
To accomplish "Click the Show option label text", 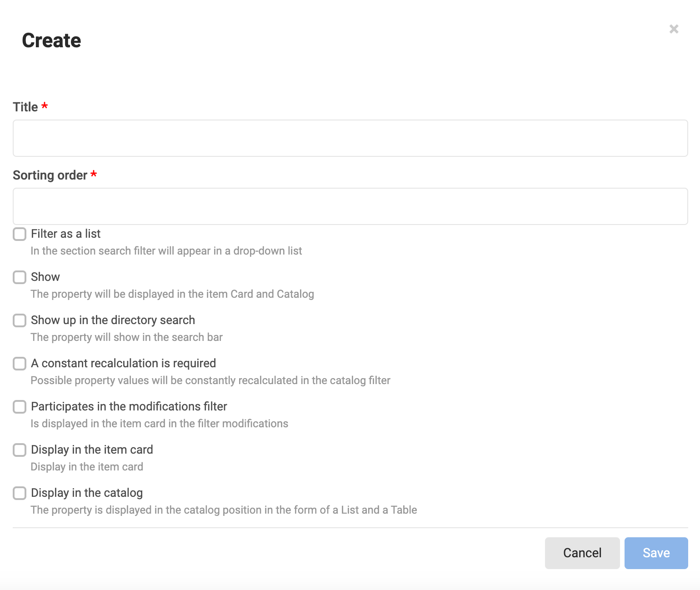I will pos(45,277).
